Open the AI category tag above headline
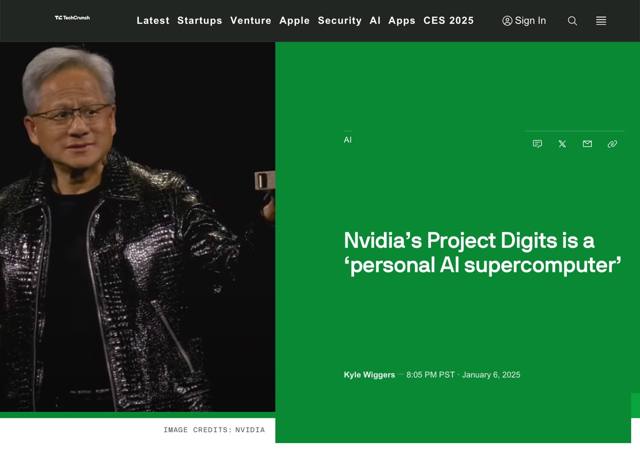This screenshot has height=456, width=640. (347, 140)
